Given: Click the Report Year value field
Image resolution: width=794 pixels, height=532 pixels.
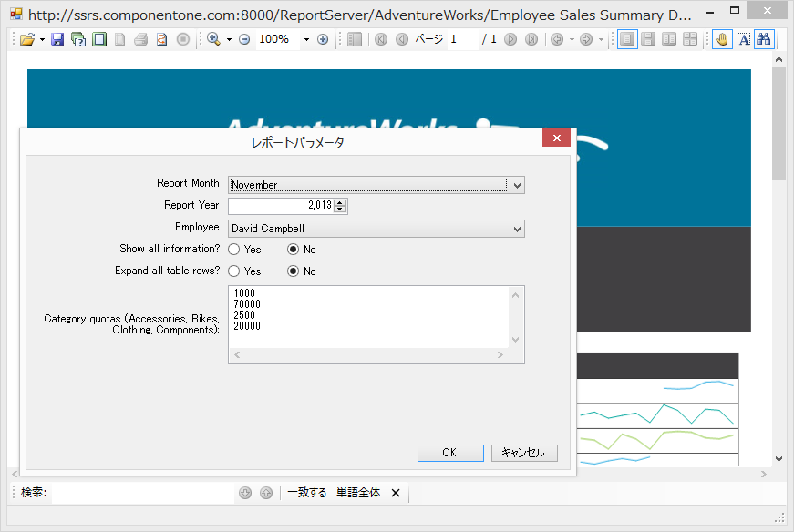Looking at the screenshot, I should coord(281,206).
